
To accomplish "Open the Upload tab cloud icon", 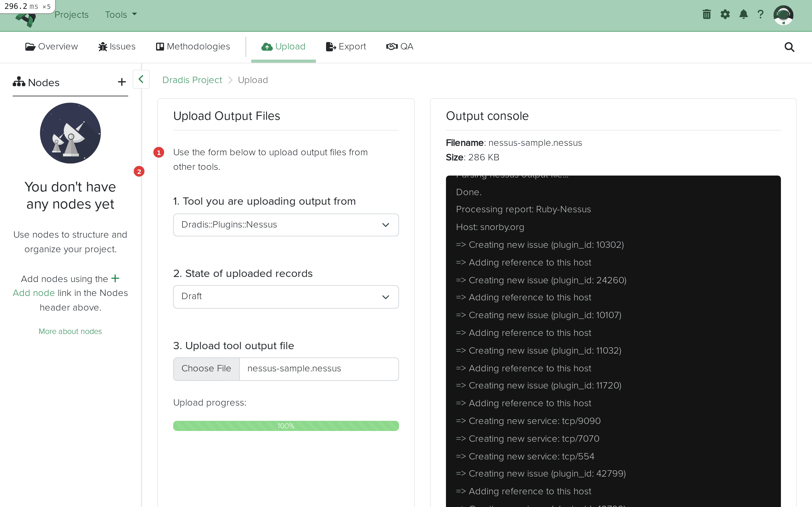I will click(267, 47).
